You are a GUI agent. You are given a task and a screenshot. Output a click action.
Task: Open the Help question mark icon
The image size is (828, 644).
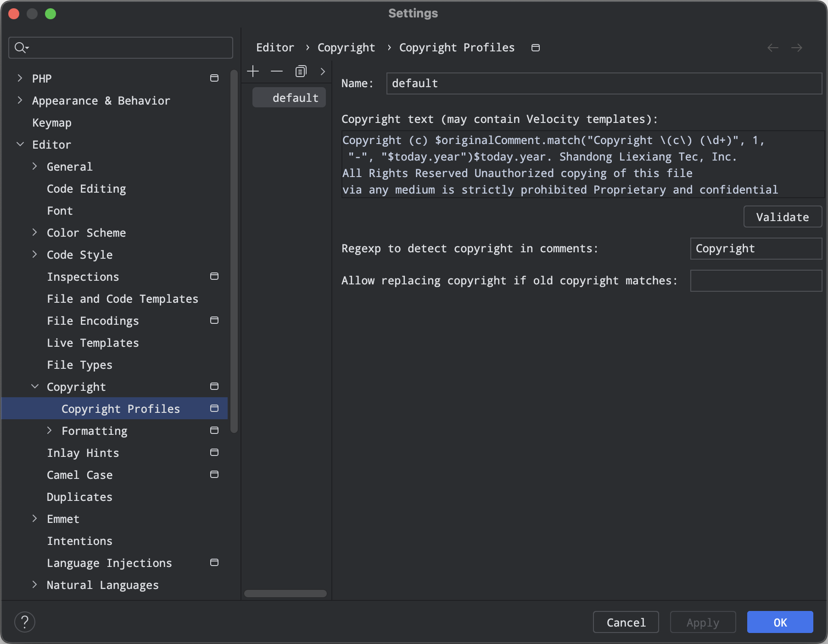(x=25, y=622)
